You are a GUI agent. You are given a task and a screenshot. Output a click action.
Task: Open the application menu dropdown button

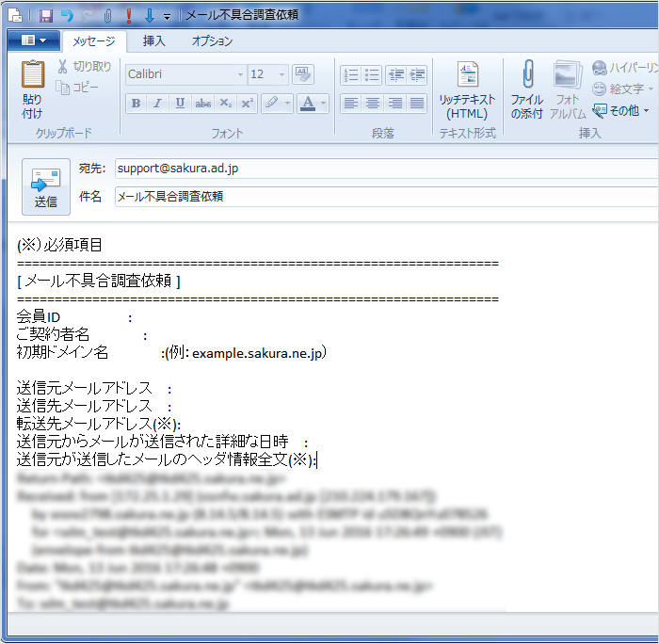coord(33,40)
